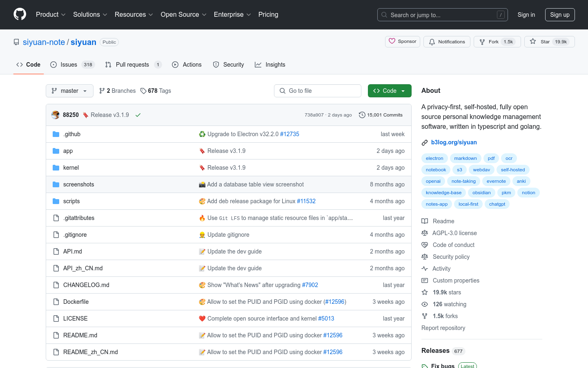Open the screenshots folder
Screen dimensions: 588x368
[78, 184]
